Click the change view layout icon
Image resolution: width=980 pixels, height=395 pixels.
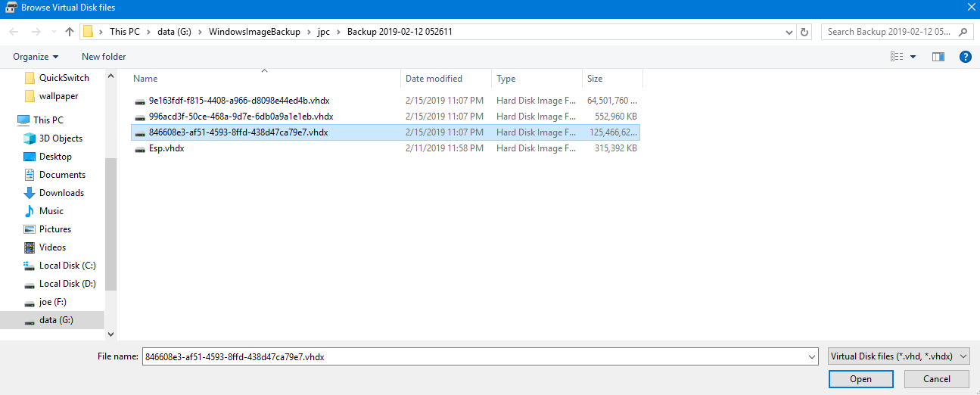(x=898, y=57)
